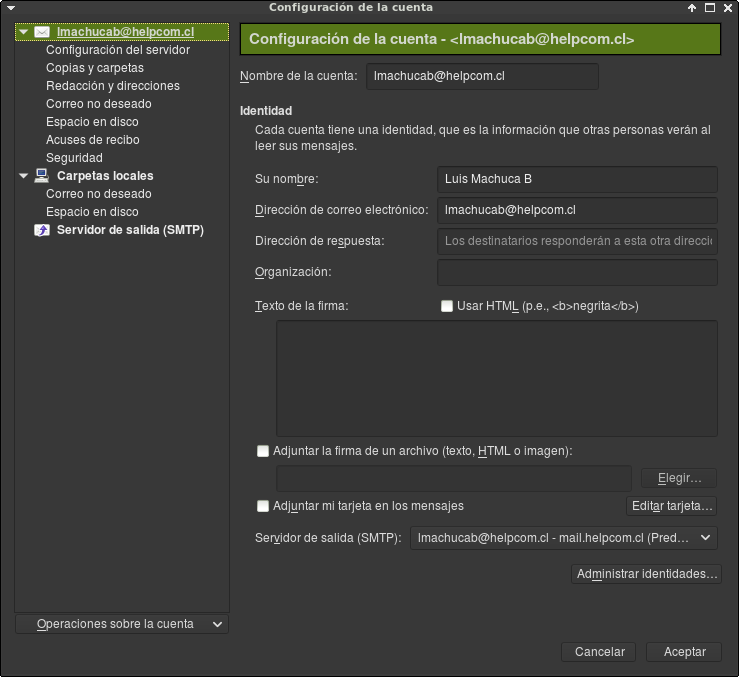Screen dimensions: 739x677
Task: Click the Aceptar button
Action: [684, 652]
